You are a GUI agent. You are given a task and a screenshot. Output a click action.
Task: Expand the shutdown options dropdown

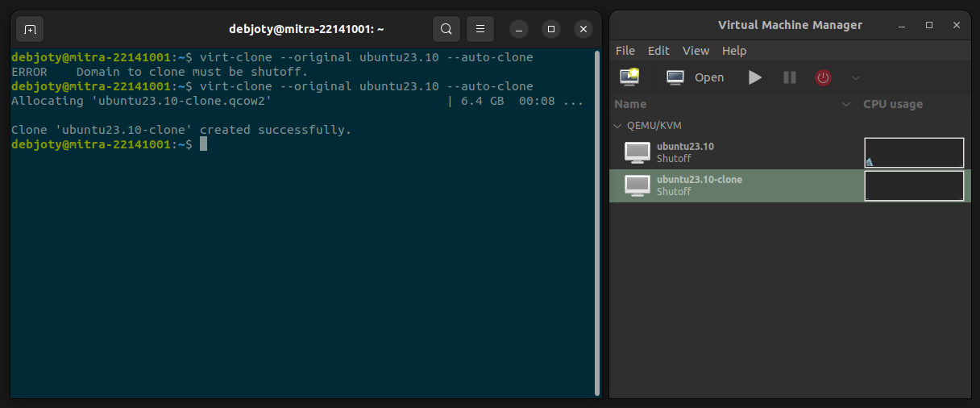pos(856,77)
